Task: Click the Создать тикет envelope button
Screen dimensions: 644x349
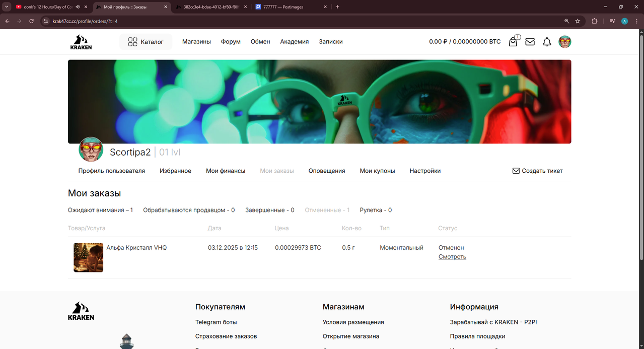Action: (537, 171)
